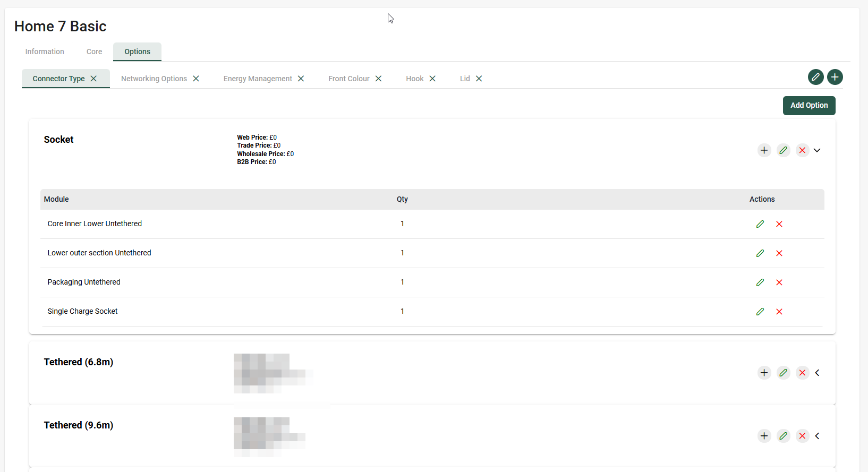Screen dimensions: 868x472
Task: Switch to the Information tab
Action: (45, 52)
